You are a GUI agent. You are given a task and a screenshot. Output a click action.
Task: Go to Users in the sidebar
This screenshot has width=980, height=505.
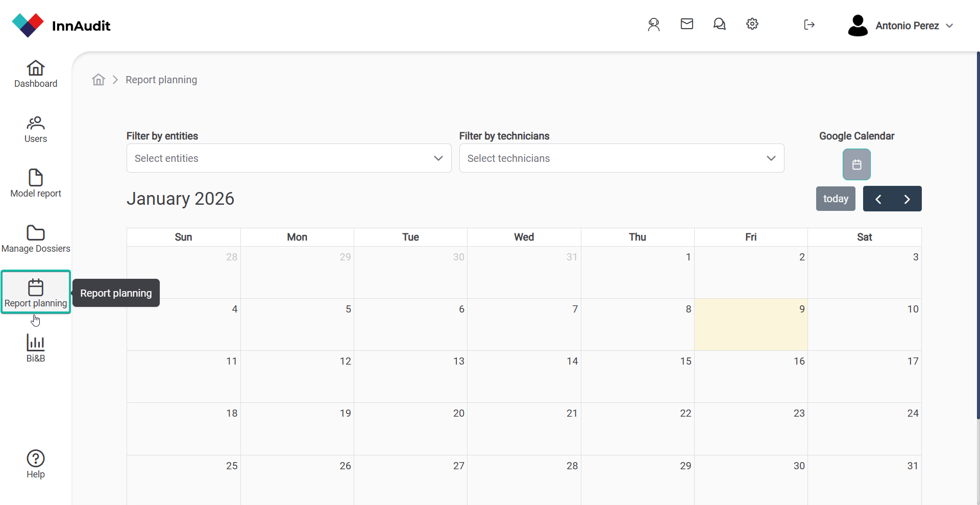coord(36,129)
